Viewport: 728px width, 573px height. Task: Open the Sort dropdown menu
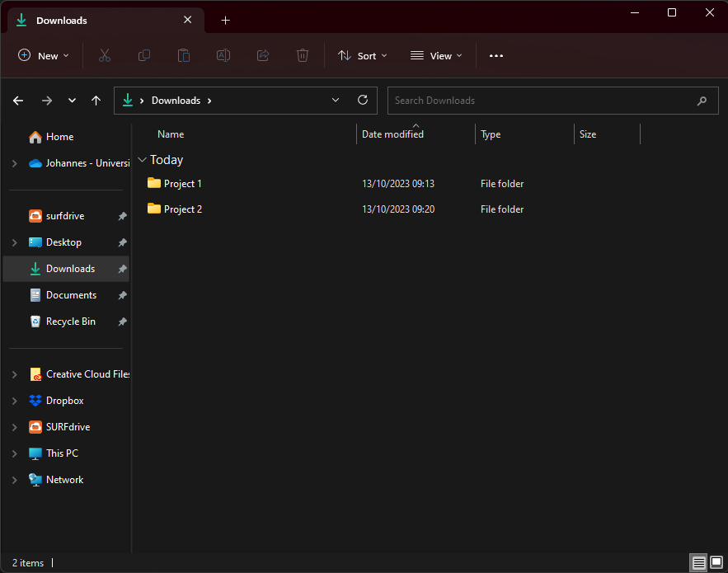click(363, 55)
